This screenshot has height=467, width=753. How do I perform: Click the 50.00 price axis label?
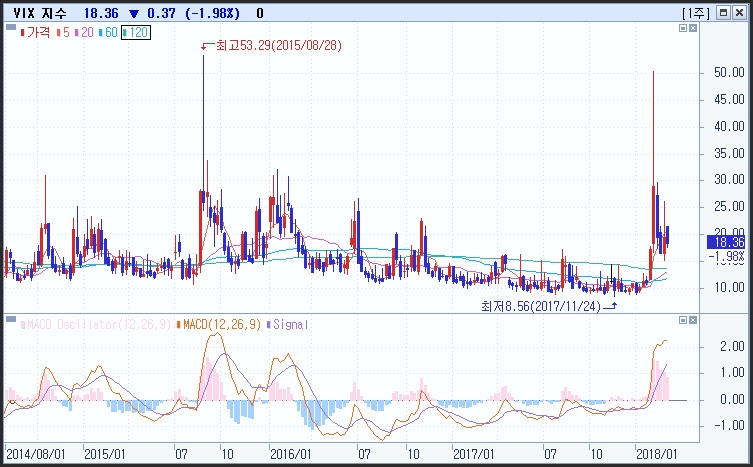(729, 73)
